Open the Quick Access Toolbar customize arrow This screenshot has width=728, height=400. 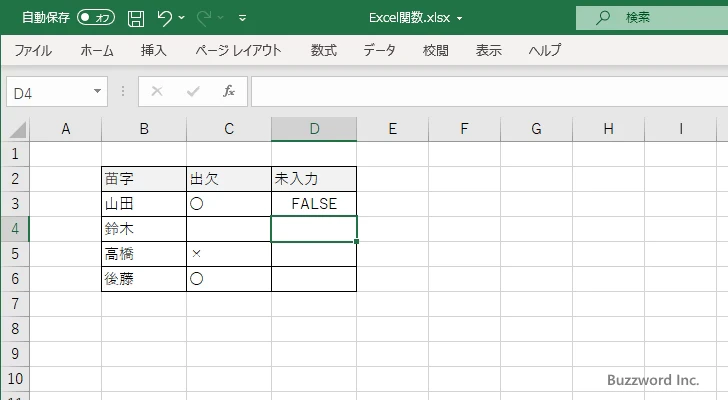point(242,18)
